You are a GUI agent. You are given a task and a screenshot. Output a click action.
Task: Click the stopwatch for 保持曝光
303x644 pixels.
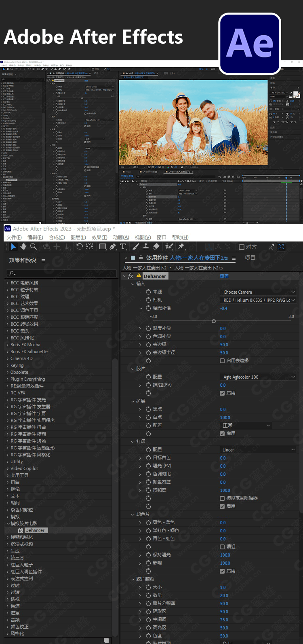(x=148, y=555)
